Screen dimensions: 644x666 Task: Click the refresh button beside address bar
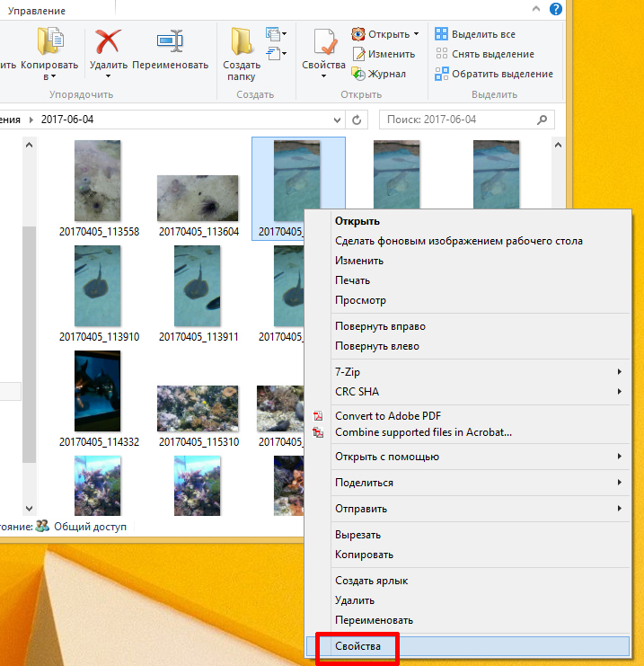click(x=357, y=120)
